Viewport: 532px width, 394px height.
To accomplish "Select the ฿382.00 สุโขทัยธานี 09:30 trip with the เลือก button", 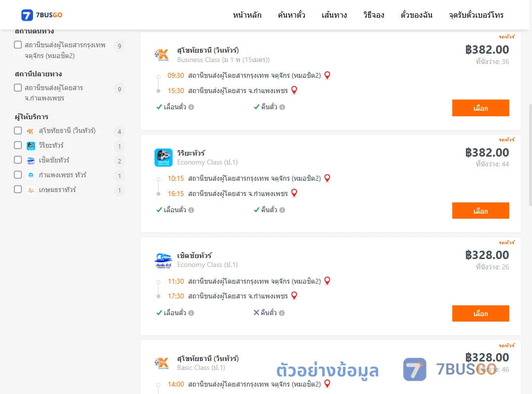I will pos(480,108).
